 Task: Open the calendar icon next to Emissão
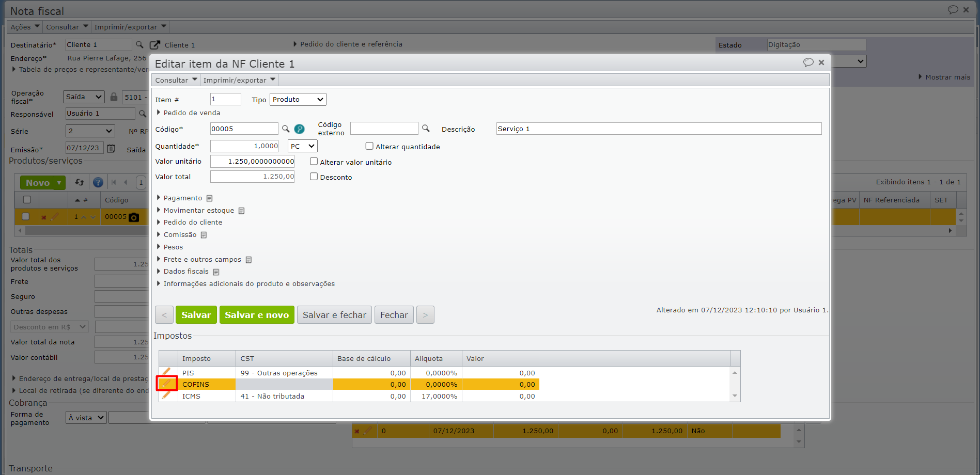(111, 148)
